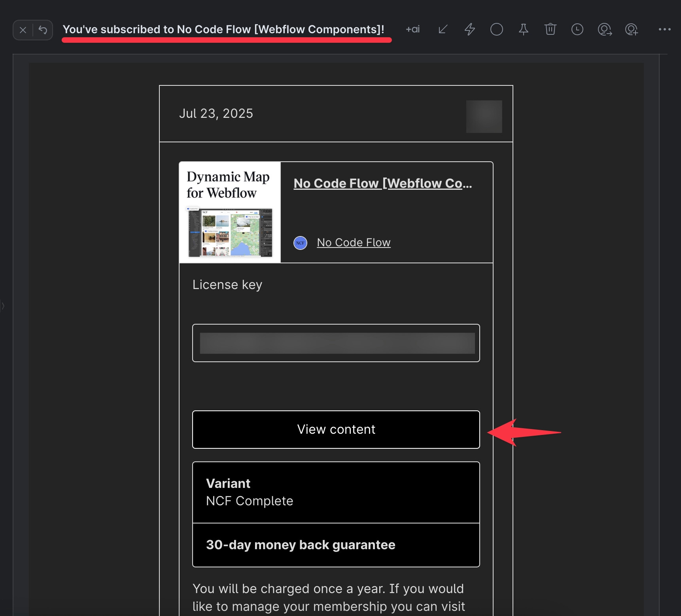Viewport: 681px width, 616px height.
Task: Click the email subject title text
Action: pyautogui.click(x=224, y=30)
